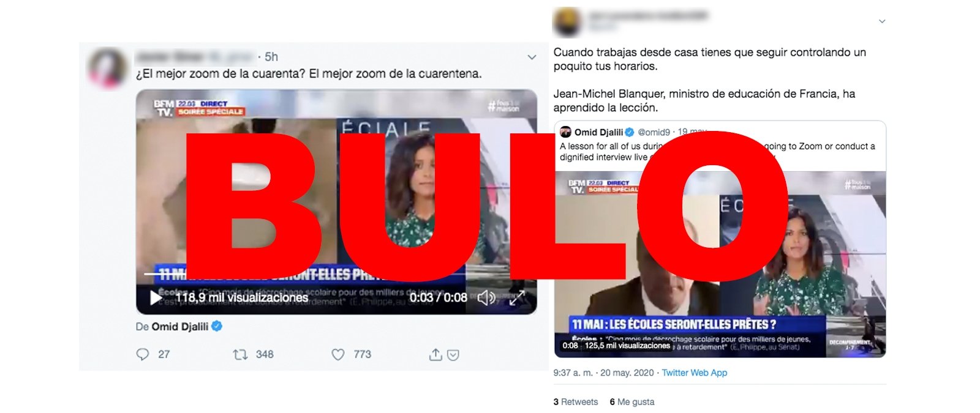
Task: Open the left tweet options chevron
Action: 532,58
